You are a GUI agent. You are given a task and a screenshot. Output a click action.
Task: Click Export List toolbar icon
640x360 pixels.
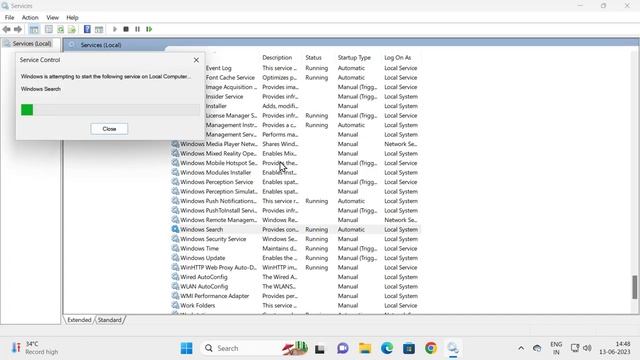[72, 29]
